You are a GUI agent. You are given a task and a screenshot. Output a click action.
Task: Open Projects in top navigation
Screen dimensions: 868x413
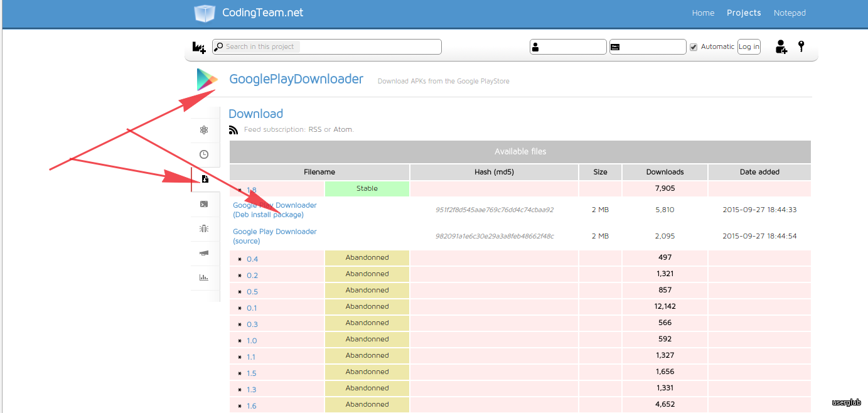coord(744,13)
